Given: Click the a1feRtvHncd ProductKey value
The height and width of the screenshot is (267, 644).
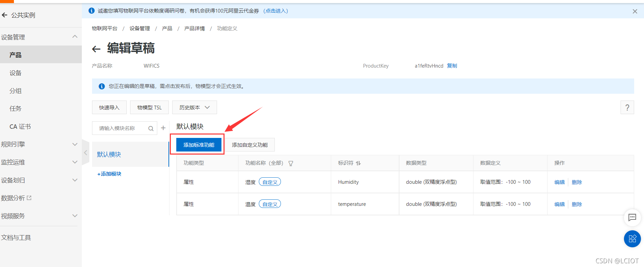Looking at the screenshot, I should 429,66.
